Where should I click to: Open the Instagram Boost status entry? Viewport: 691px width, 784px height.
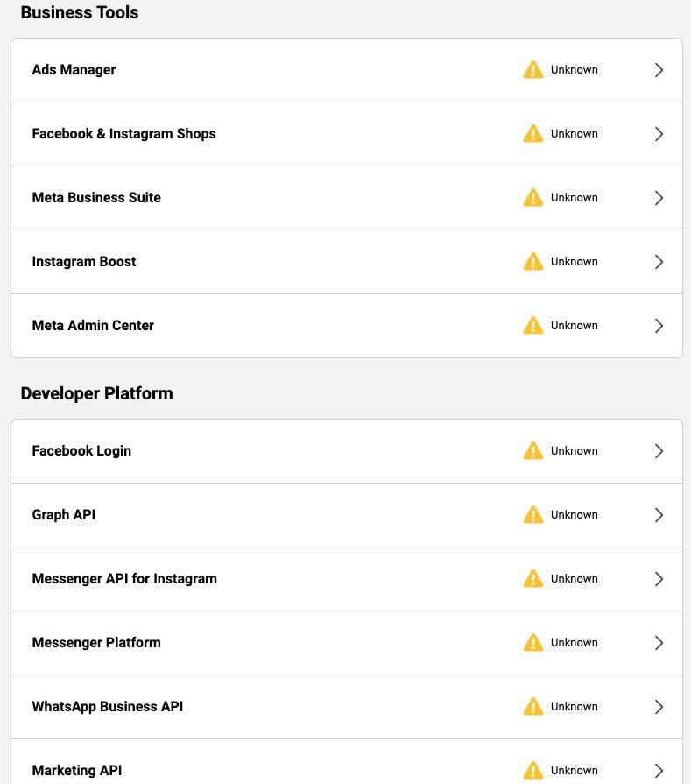tap(659, 261)
